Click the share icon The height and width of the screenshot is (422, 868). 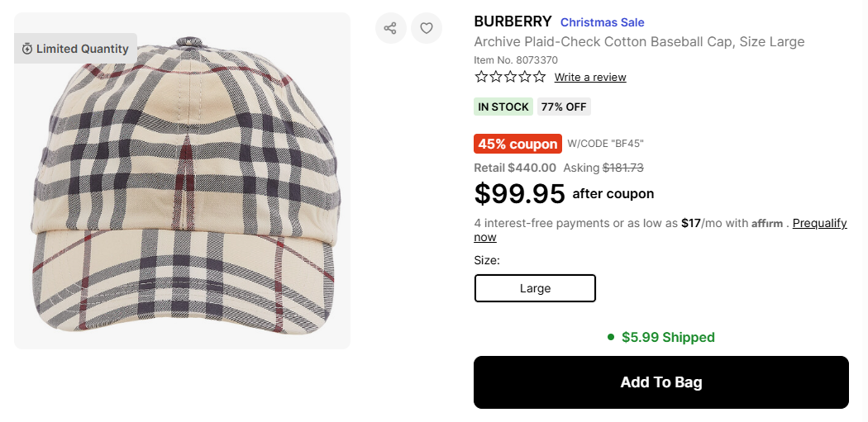pos(390,28)
